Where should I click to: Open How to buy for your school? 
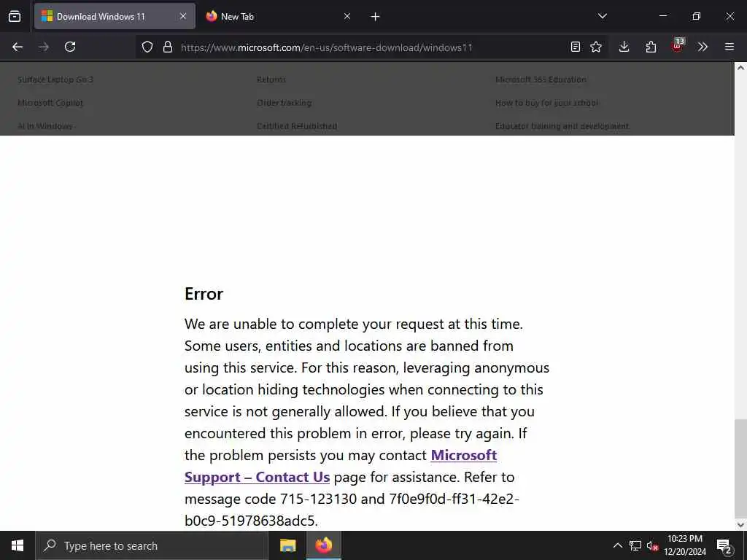[x=546, y=103]
